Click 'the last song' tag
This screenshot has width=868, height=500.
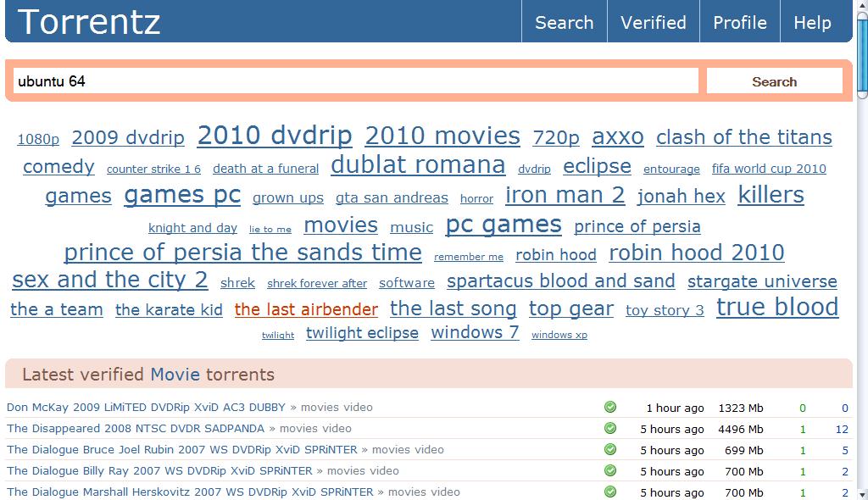[453, 308]
